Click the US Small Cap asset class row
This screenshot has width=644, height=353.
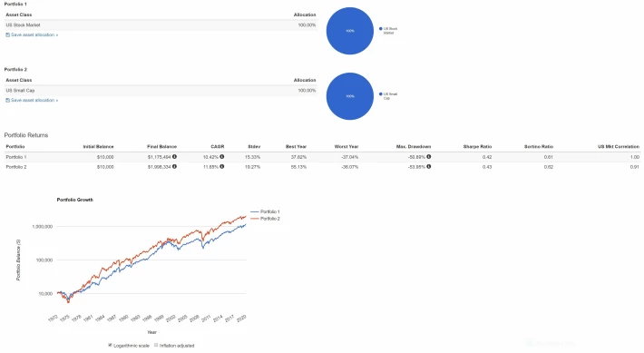pyautogui.click(x=161, y=91)
